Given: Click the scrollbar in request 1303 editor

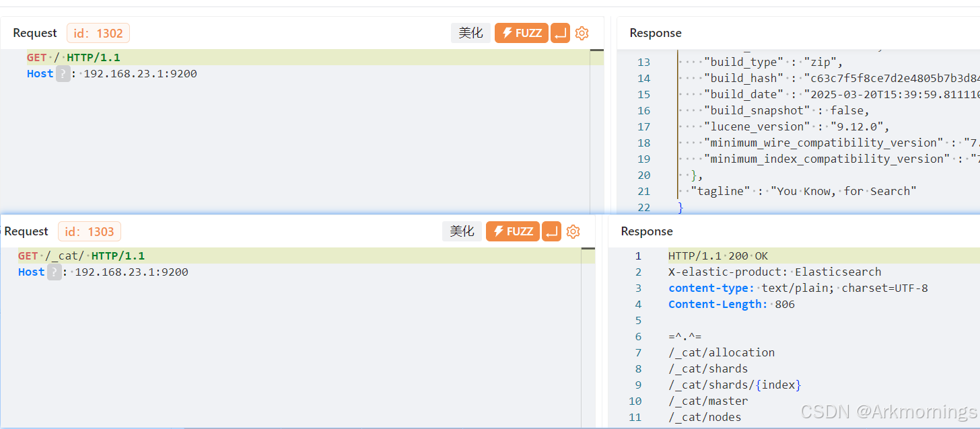Looking at the screenshot, I should point(588,337).
